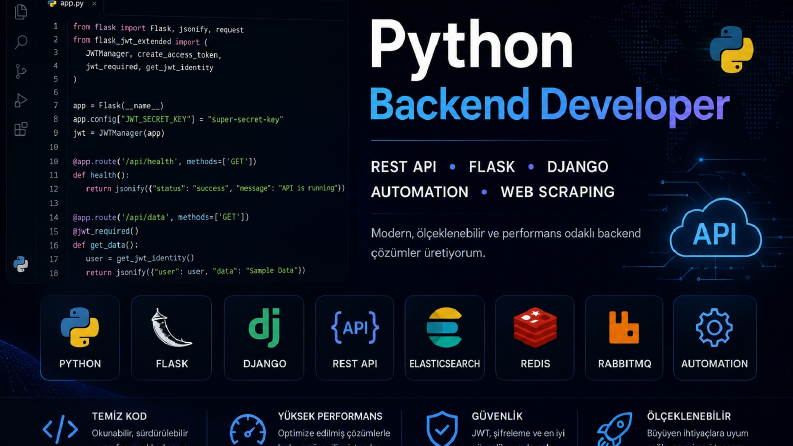Screen dimensions: 793x446
Task: Click code line 'def health():'
Action: point(101,175)
